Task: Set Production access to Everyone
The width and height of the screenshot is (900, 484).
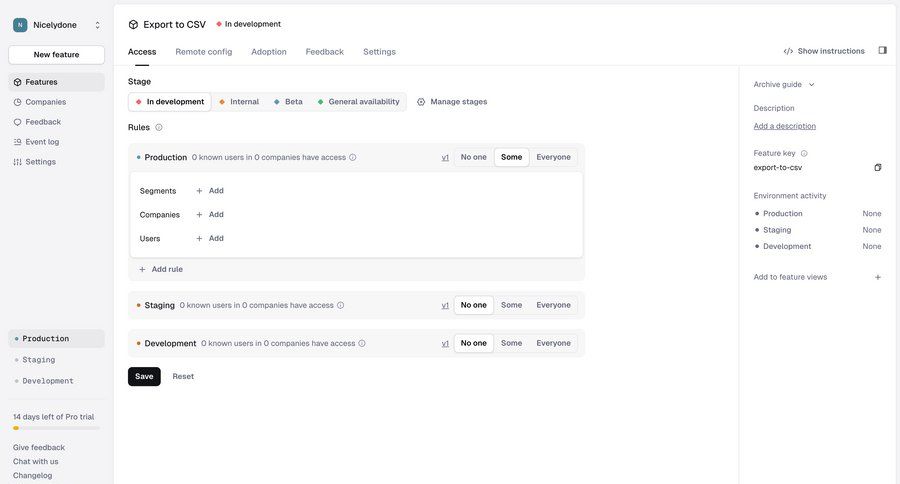Action: click(553, 157)
